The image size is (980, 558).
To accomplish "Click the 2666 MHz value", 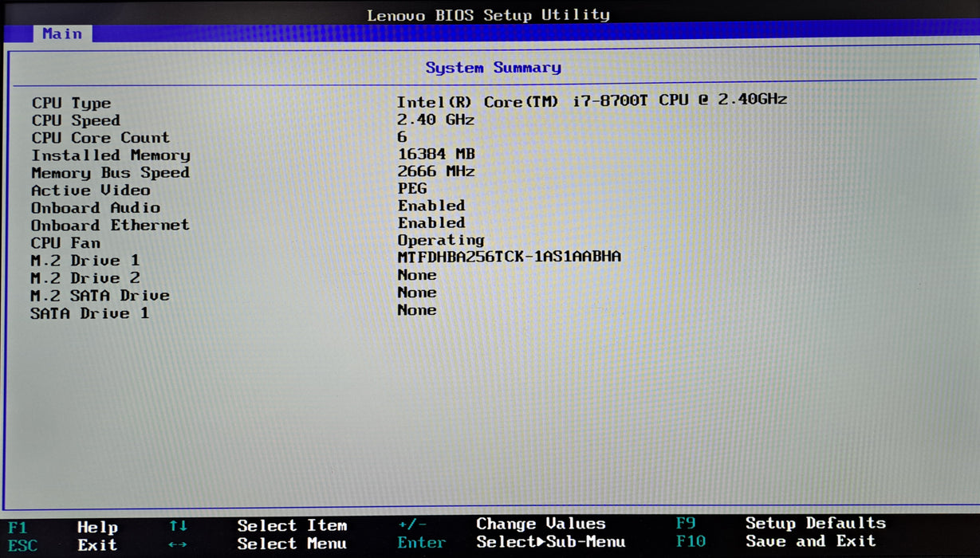I will (x=436, y=171).
